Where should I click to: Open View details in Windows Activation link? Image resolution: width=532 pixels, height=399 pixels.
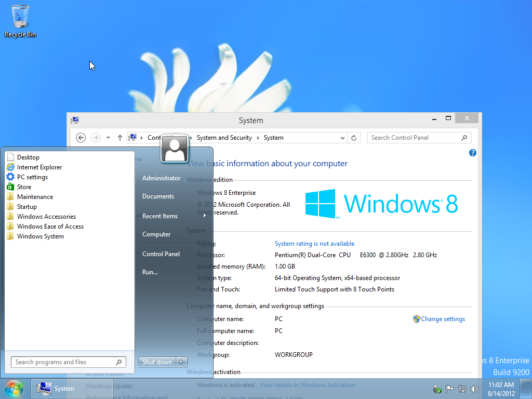(x=308, y=385)
